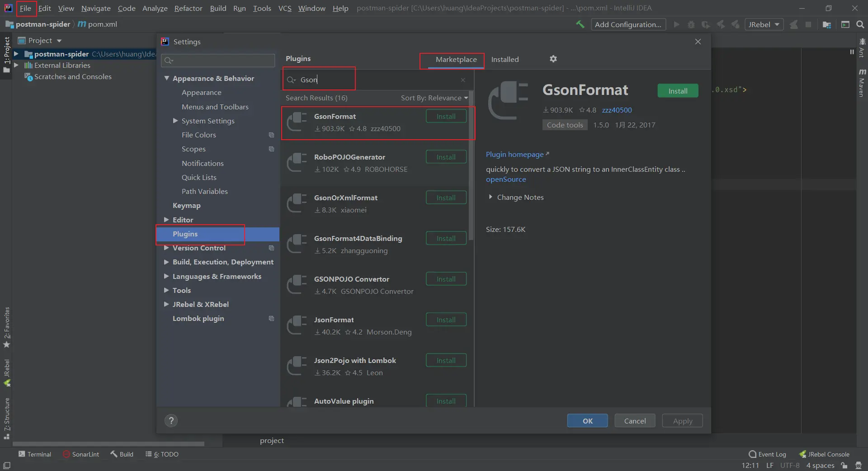
Task: Expand Languages & Frameworks group
Action: click(x=166, y=276)
